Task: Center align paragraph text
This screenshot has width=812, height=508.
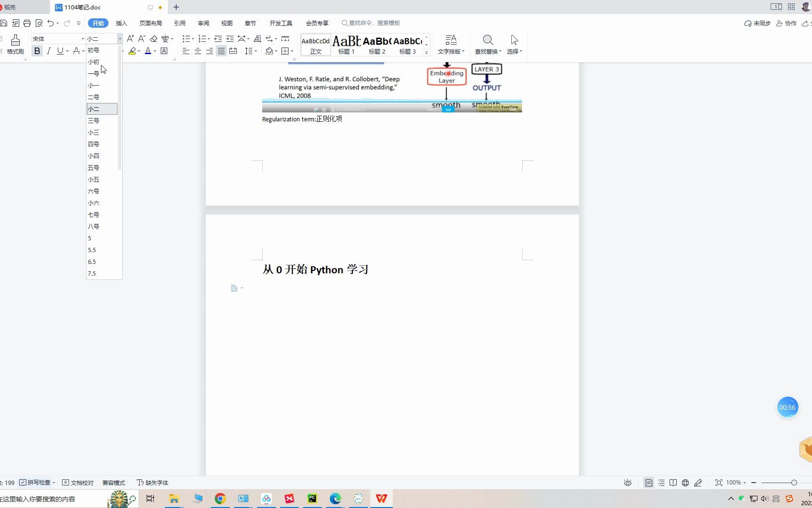Action: (198, 51)
